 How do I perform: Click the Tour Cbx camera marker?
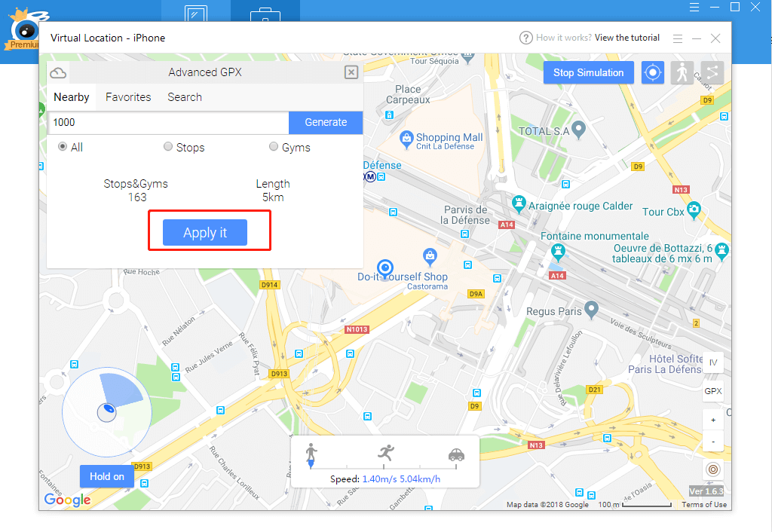pos(694,211)
